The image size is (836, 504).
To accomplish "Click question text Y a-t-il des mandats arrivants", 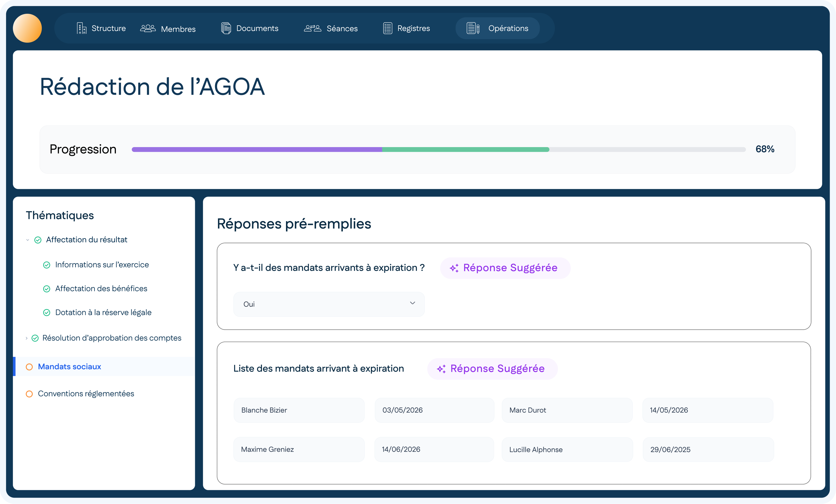I will [329, 268].
